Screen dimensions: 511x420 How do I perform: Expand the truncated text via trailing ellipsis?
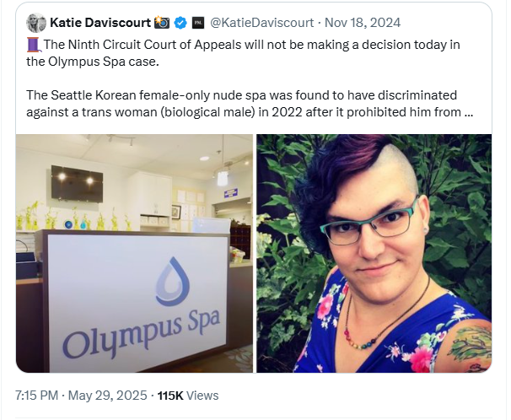coord(468,113)
